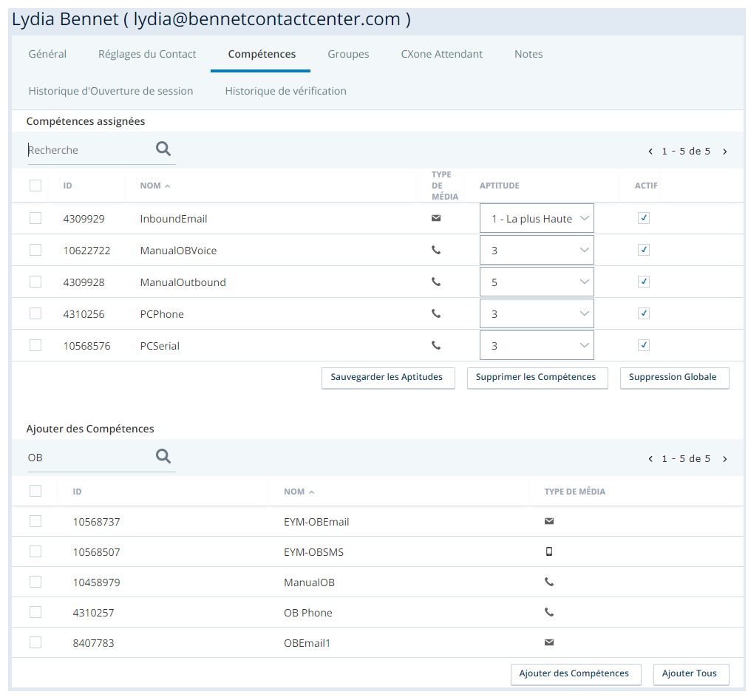This screenshot has width=748, height=700.
Task: Open the aptitude dropdown for InboundEmail
Action: click(537, 219)
